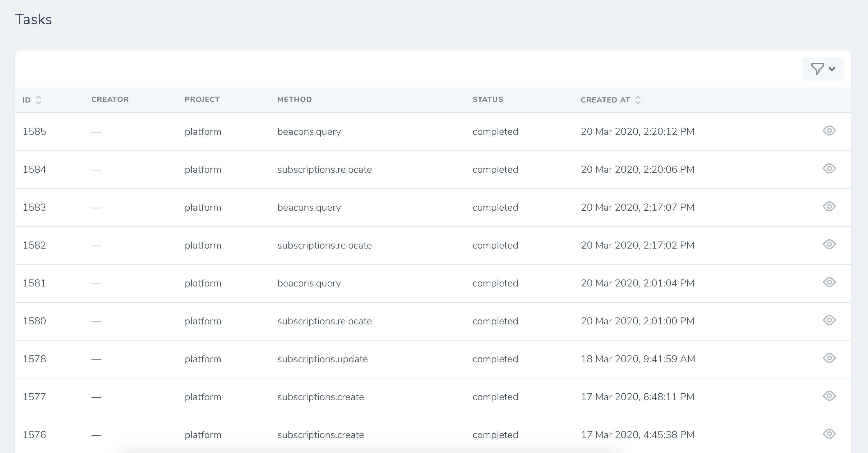
Task: Show details for row 1576
Action: pos(829,434)
